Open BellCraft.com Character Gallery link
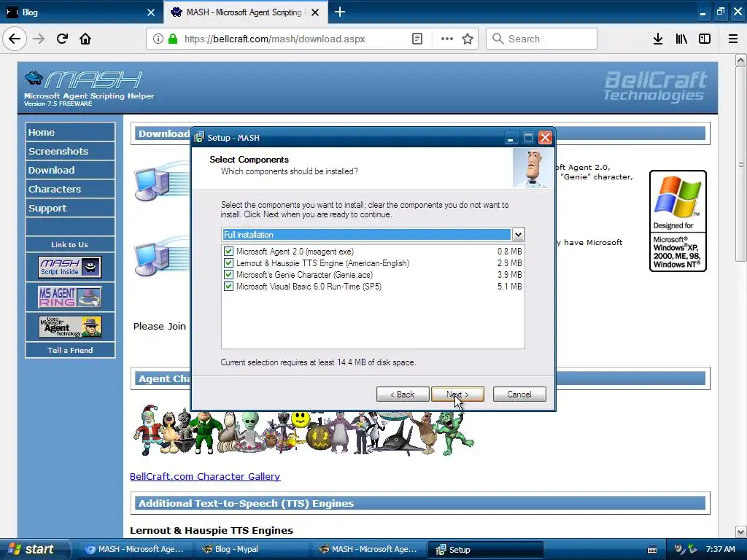Viewport: 747px width, 560px height. 205,477
